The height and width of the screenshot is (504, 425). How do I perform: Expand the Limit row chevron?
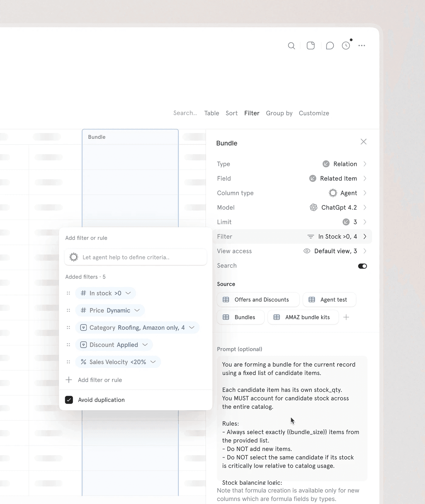click(x=365, y=222)
